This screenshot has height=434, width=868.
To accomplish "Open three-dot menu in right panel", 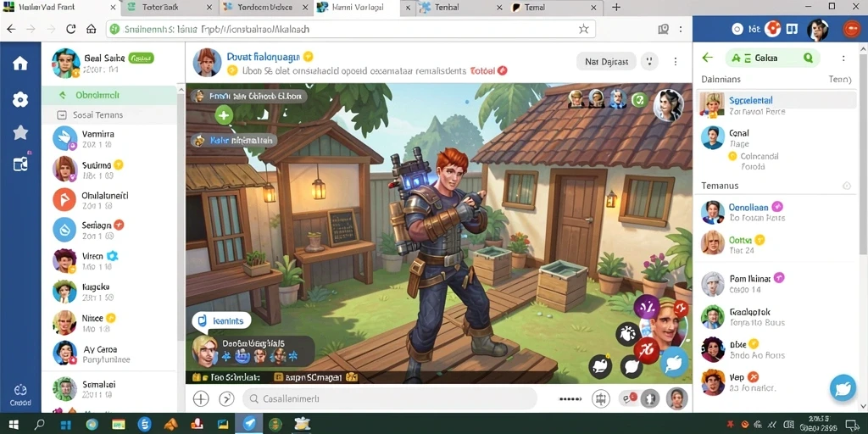I will [843, 58].
